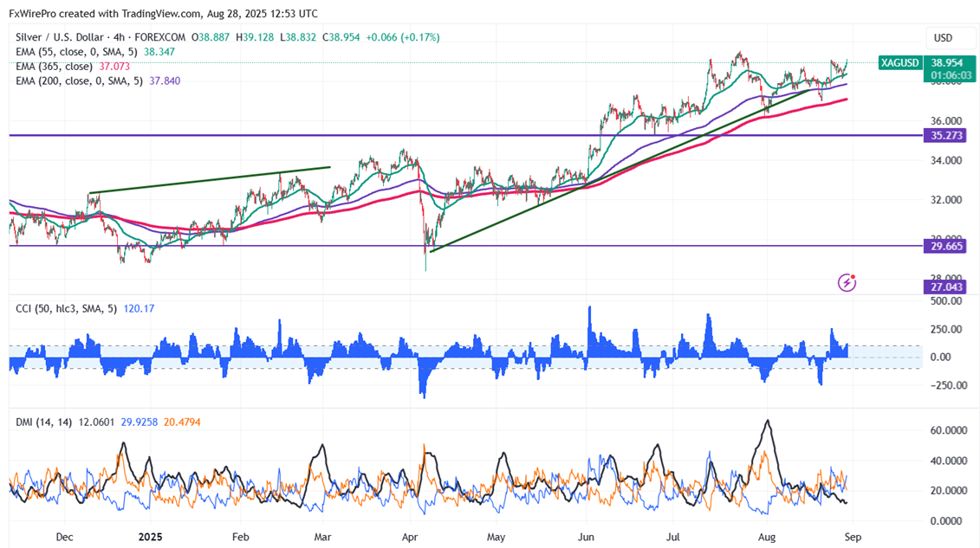This screenshot has width=980, height=548.
Task: Click the purple lightning bolt icon
Action: coord(847,283)
